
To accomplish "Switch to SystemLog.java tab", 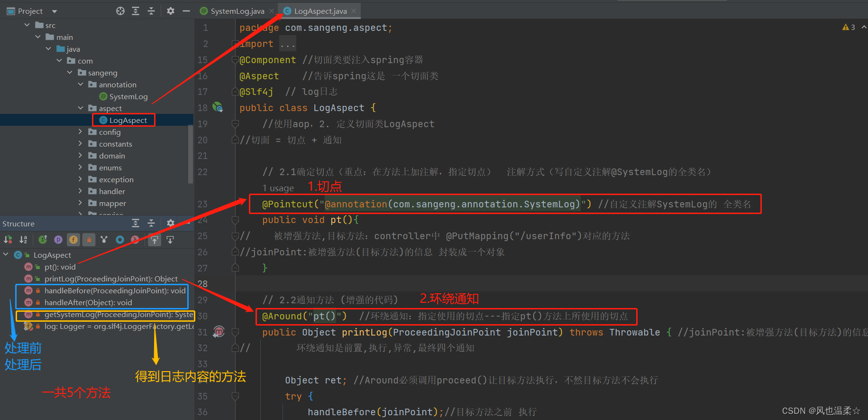I will 238,11.
